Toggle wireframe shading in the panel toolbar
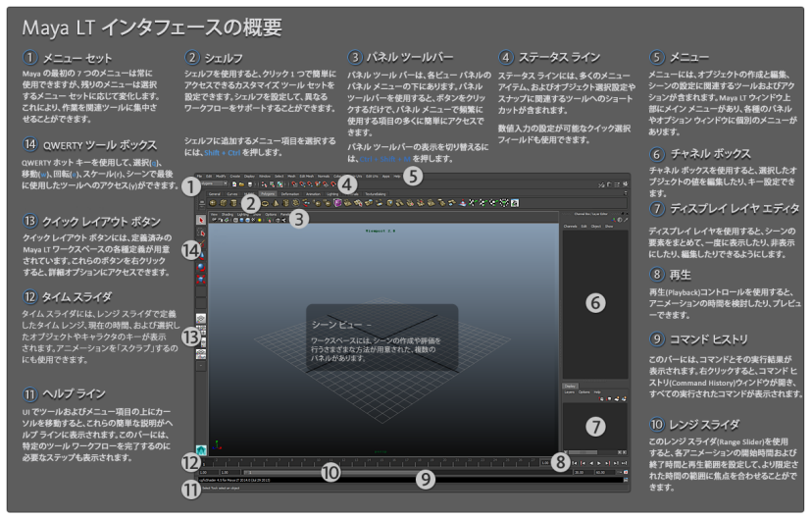The image size is (812, 518). (x=235, y=220)
